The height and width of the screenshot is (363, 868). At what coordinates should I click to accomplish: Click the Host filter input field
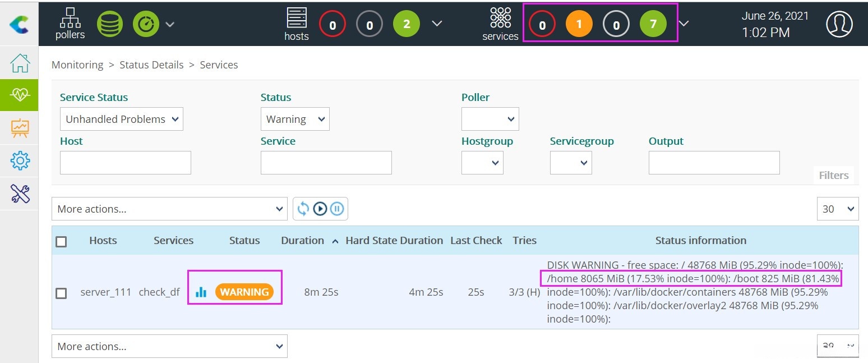[x=126, y=163]
